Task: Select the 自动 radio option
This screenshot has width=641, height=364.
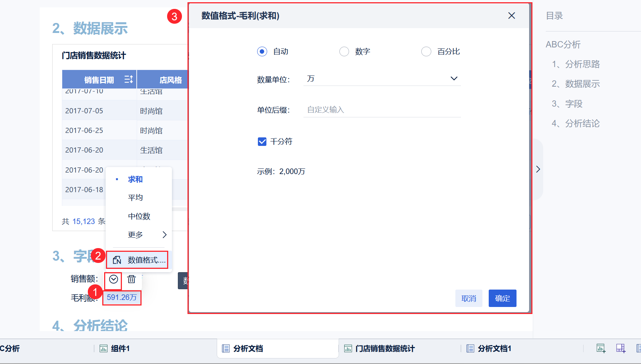Action: click(262, 51)
